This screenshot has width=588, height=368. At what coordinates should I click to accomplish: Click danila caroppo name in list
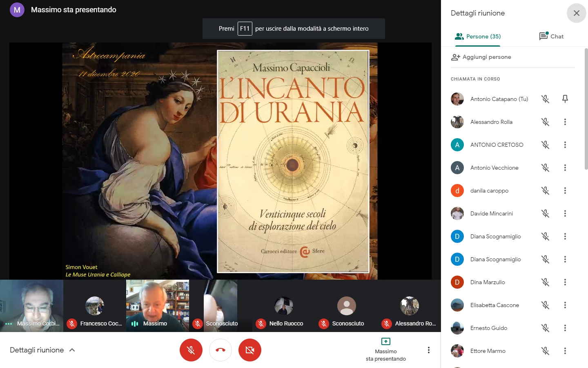tap(489, 191)
